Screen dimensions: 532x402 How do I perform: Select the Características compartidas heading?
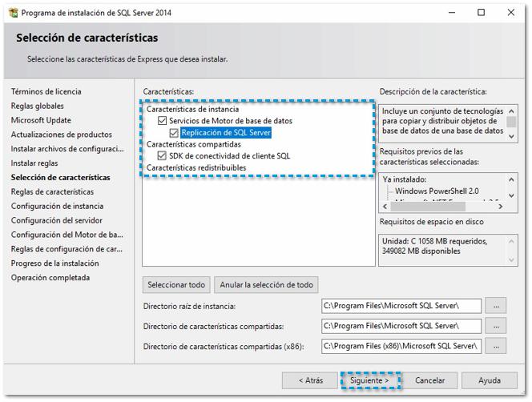point(193,144)
